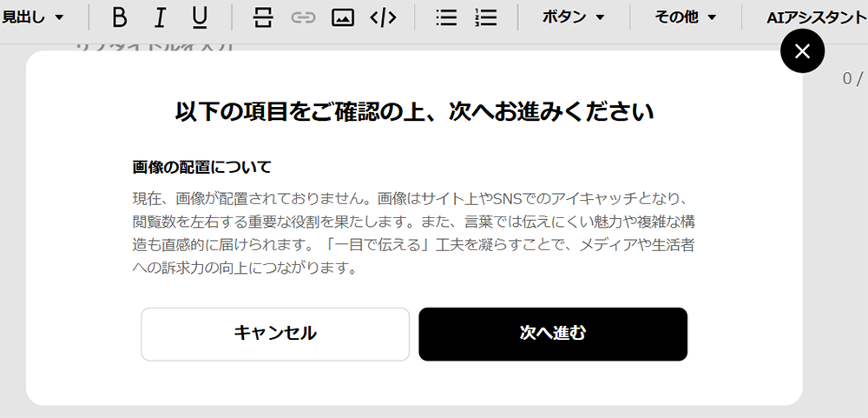868x418 pixels.
Task: Toggle italic formatting in the toolbar
Action: [160, 17]
